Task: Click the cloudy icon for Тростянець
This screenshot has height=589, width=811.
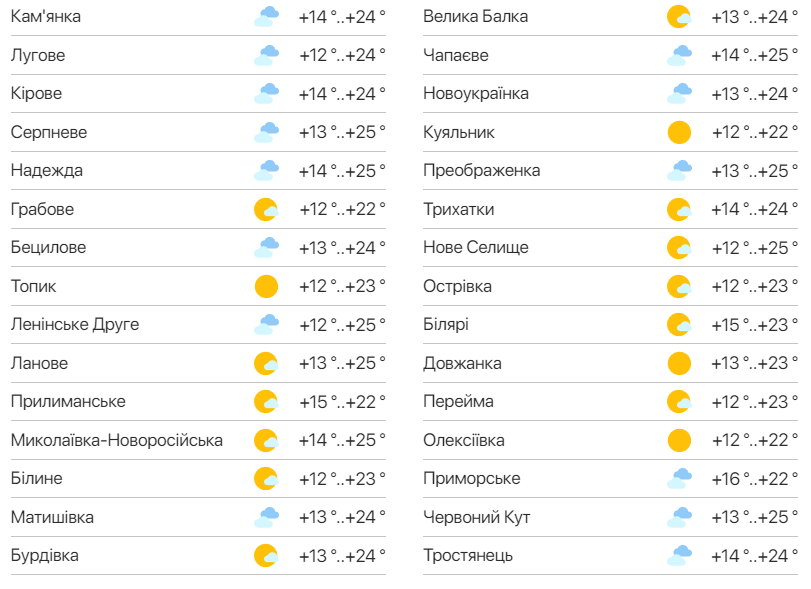Action: [x=675, y=555]
